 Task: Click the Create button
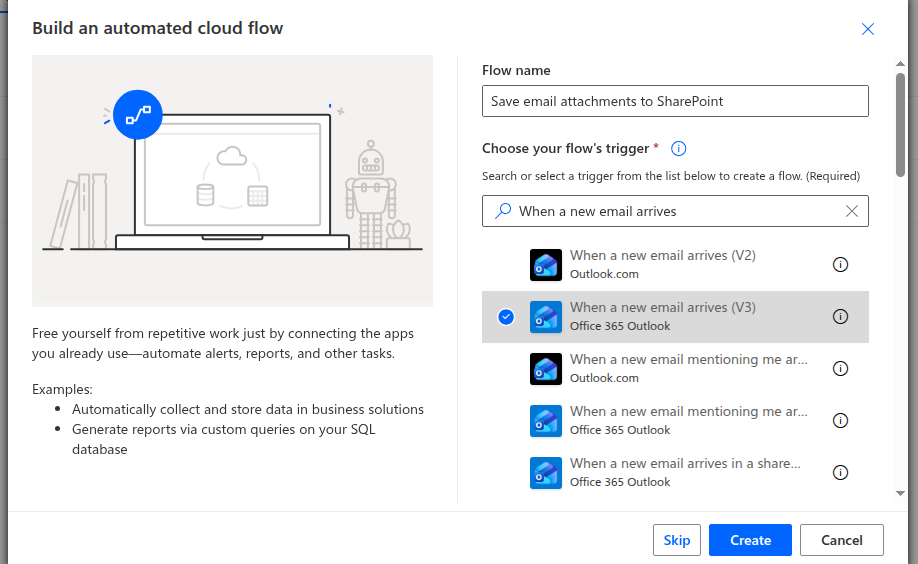pos(750,540)
